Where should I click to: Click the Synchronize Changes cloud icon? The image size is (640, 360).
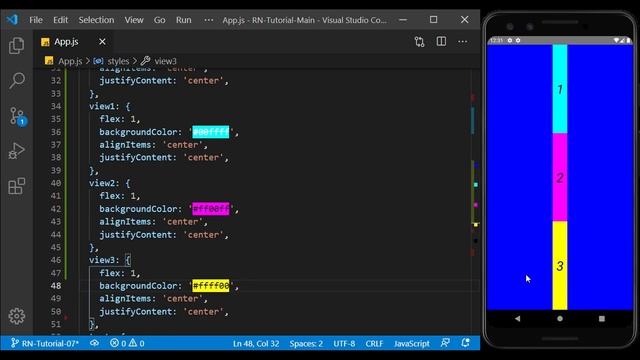tap(94, 343)
